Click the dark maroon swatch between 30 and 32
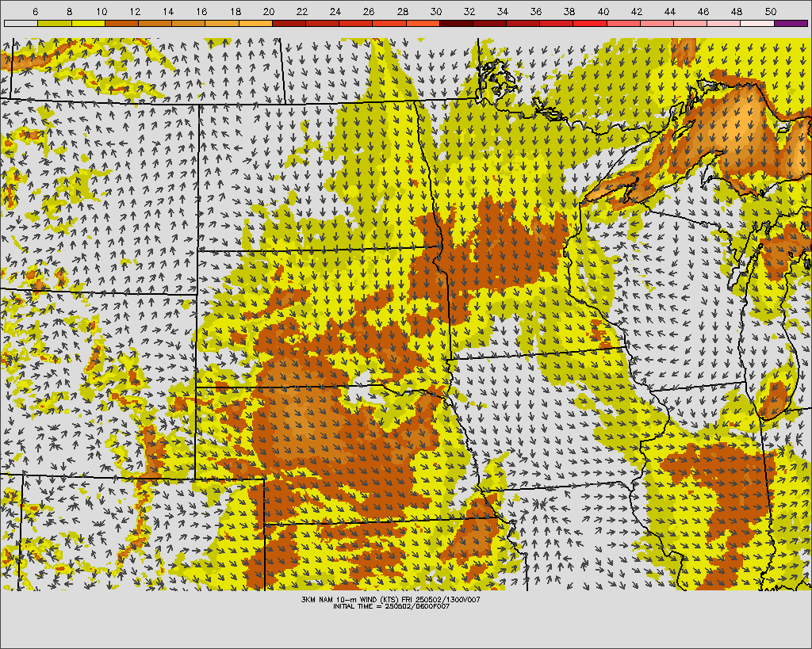Viewport: 812px width, 649px height. (456, 23)
